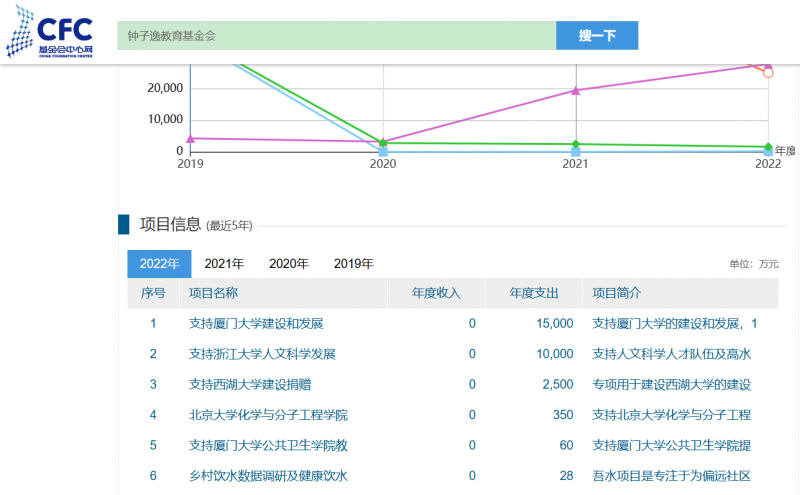Click the 单位: 万元 unit label

coord(754,264)
